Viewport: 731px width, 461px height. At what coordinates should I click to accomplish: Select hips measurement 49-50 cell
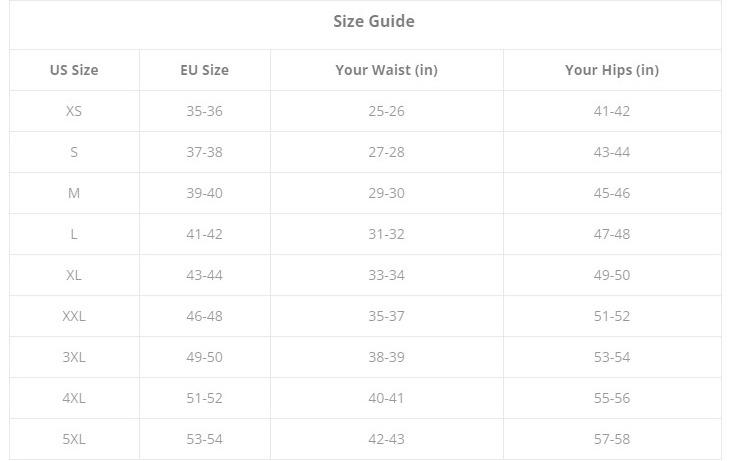tap(611, 275)
